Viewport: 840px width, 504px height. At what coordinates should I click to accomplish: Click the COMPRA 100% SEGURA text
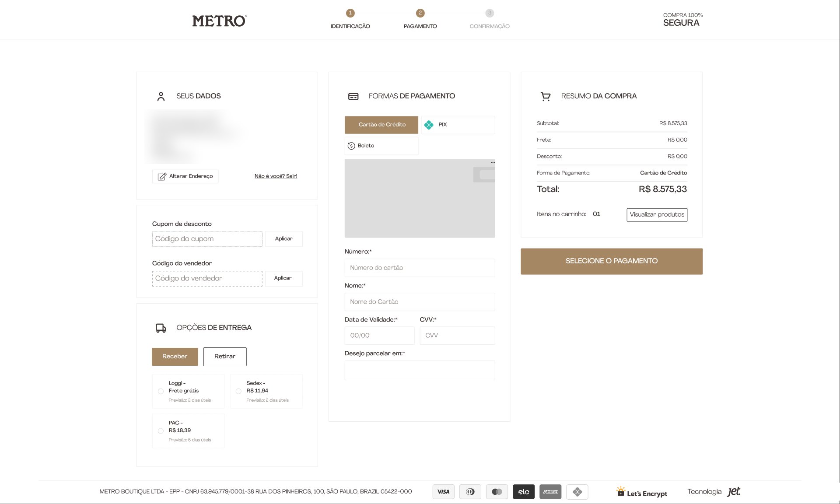[682, 20]
